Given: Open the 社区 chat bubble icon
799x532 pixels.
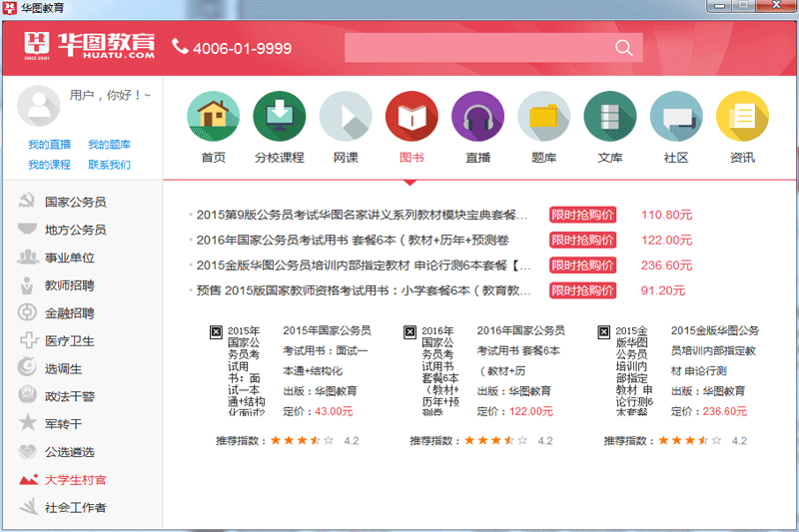Looking at the screenshot, I should (676, 116).
